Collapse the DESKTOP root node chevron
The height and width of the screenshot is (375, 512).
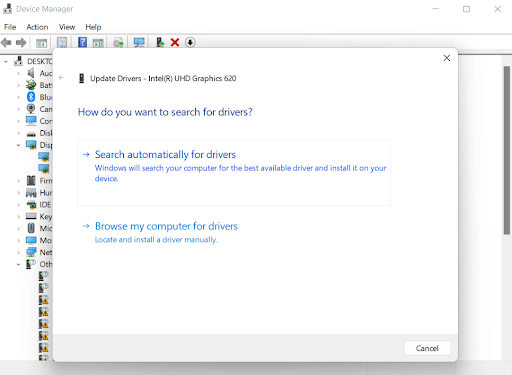(6, 61)
